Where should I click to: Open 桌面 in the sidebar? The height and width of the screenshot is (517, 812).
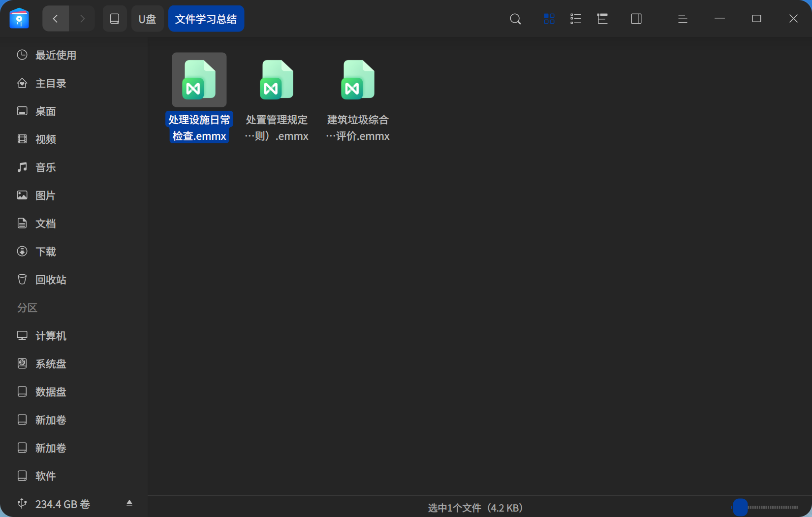[x=74, y=111]
